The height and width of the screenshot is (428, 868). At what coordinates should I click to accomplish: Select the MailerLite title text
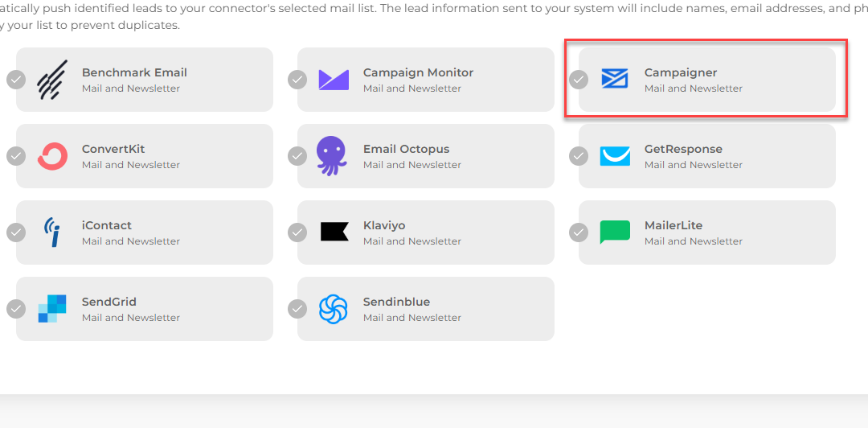[x=674, y=225]
